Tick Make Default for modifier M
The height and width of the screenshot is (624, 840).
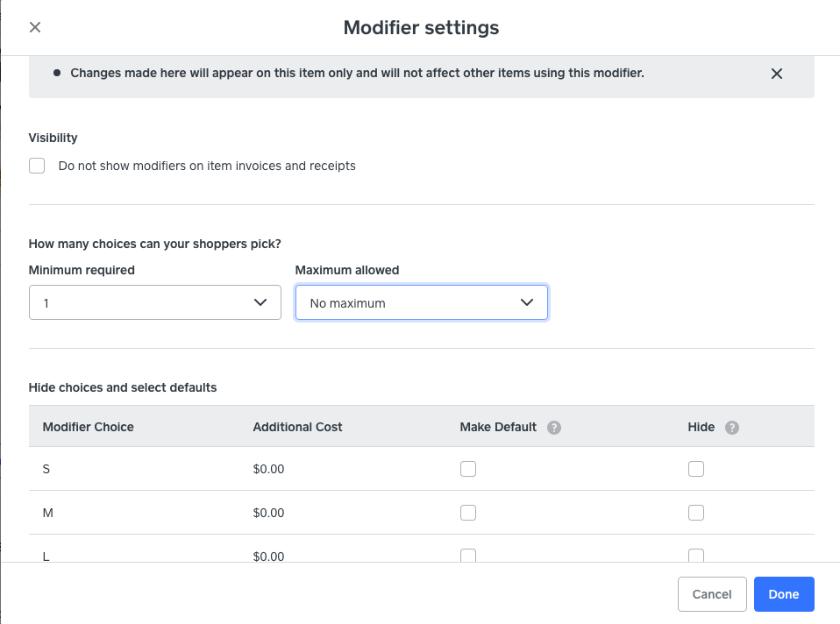coord(468,513)
